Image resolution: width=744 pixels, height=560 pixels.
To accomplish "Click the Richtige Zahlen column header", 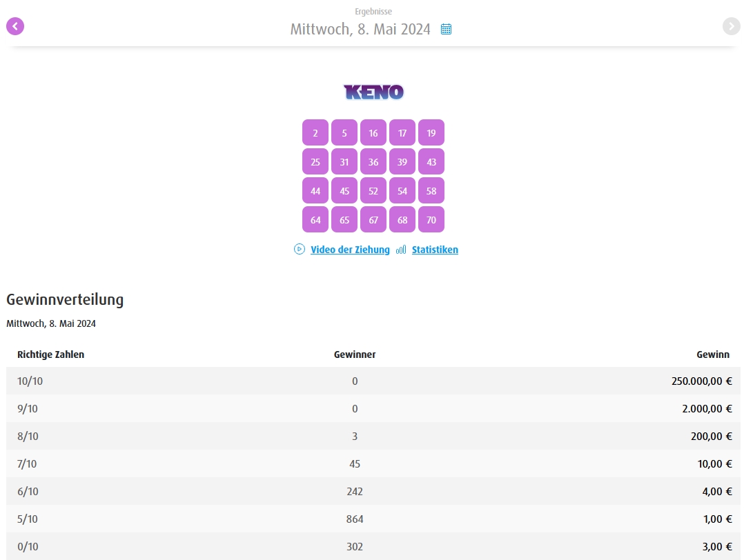I will coord(51,354).
